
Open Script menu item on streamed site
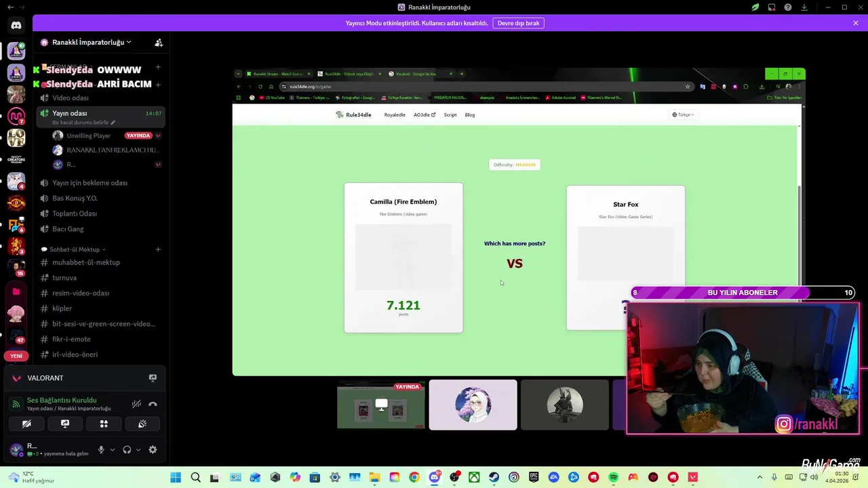tap(450, 115)
